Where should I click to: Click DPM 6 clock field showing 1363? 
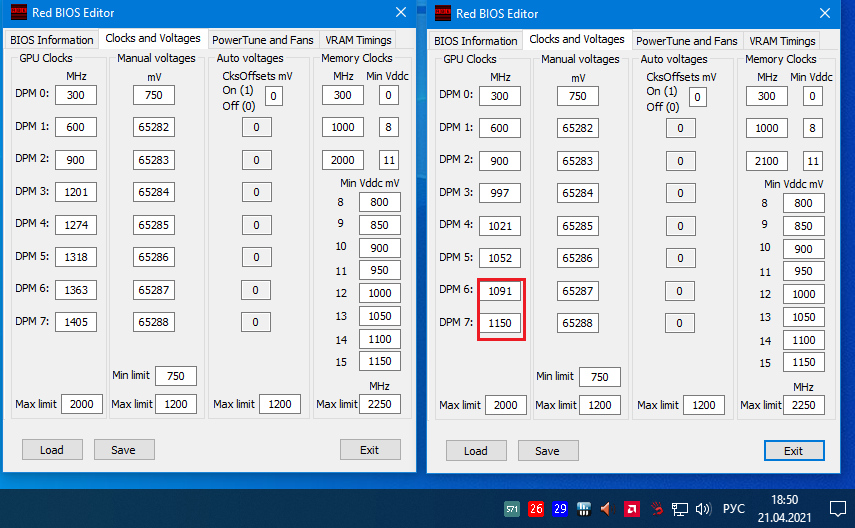pyautogui.click(x=76, y=290)
